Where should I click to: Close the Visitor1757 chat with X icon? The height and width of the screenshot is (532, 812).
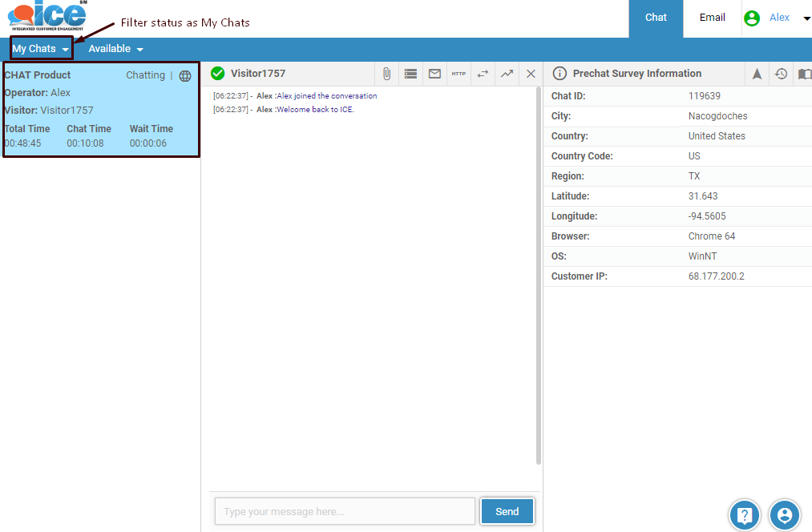(x=531, y=74)
